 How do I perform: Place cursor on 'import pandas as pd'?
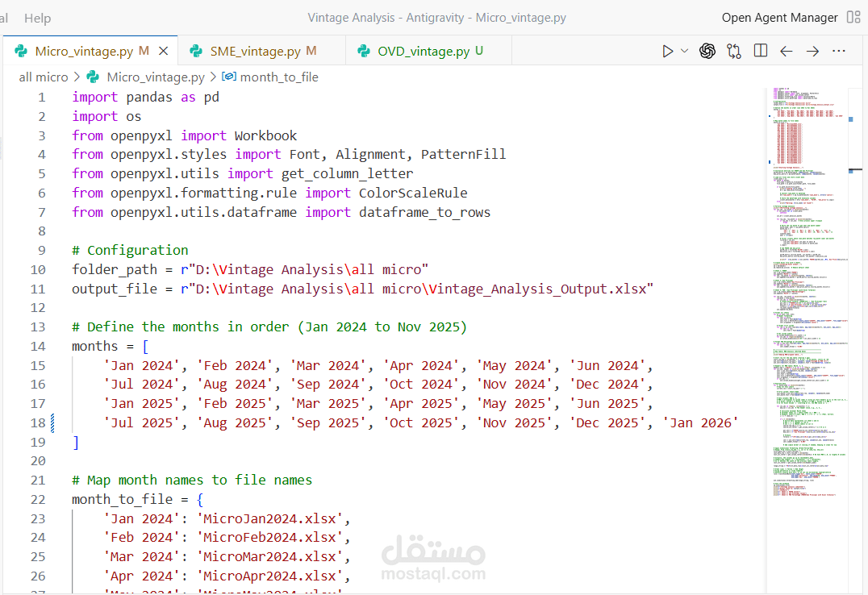(145, 98)
